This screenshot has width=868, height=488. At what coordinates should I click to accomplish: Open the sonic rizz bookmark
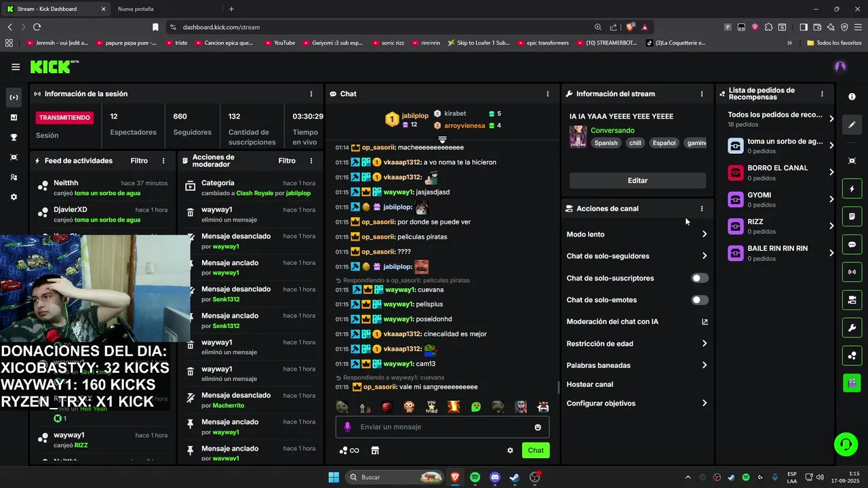point(387,43)
